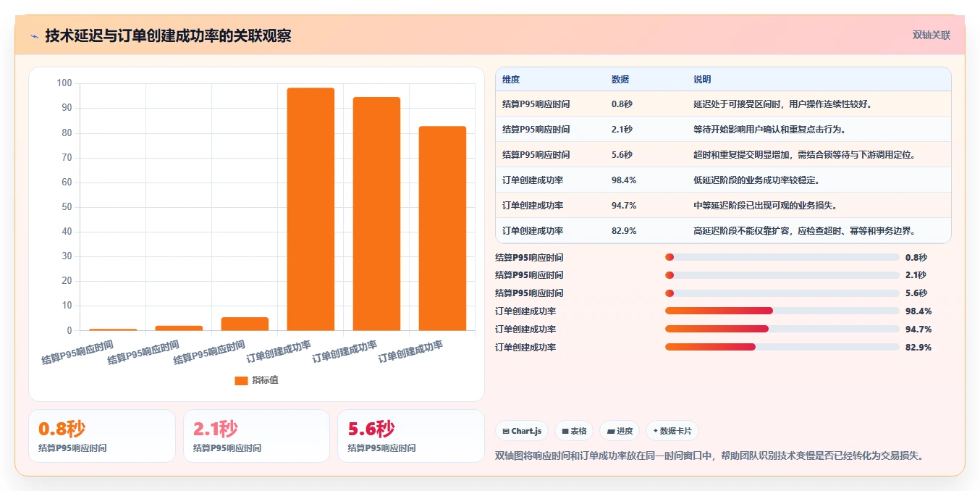Open the Chart.js tag chip
This screenshot has height=491, width=980.
point(522,431)
